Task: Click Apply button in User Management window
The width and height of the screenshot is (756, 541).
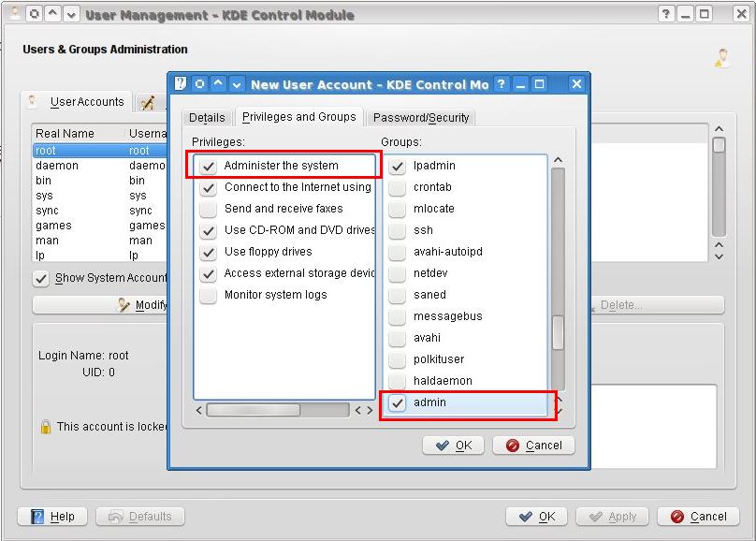Action: tap(612, 517)
